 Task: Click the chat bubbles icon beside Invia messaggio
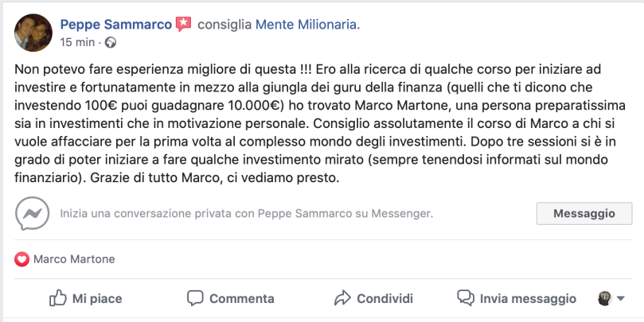click(x=466, y=298)
